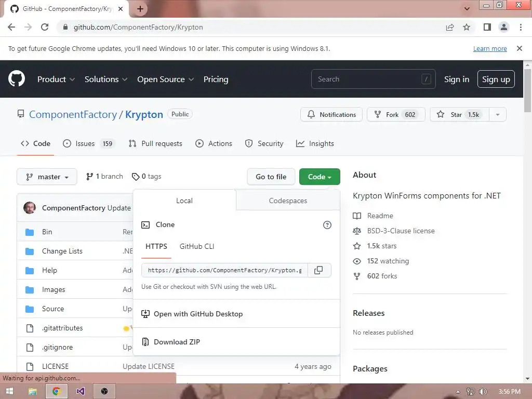532x399 pixels.
Task: Click the ComponentFactory committer avatar
Action: [30, 208]
